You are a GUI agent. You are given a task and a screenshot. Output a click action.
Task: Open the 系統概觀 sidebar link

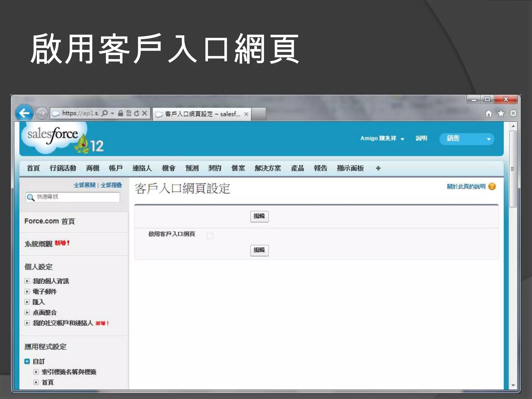(x=38, y=244)
